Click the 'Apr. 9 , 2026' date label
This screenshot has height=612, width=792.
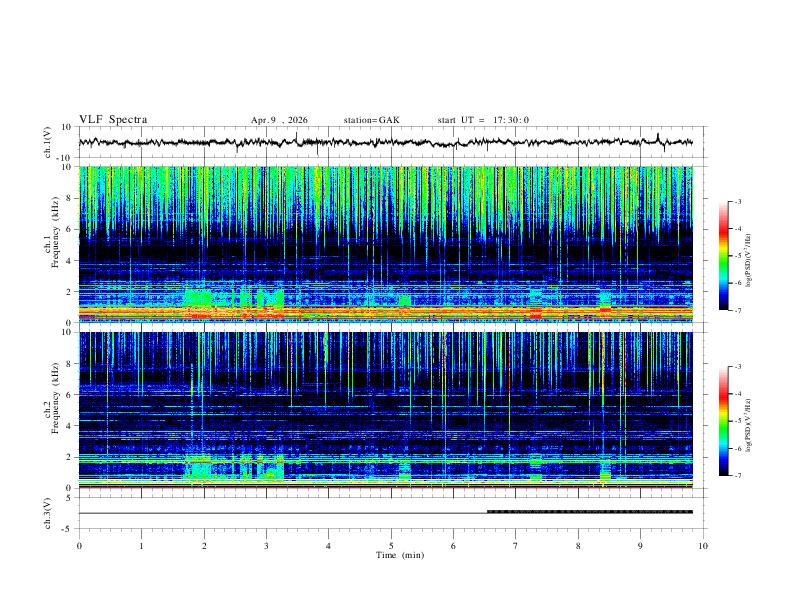(279, 120)
